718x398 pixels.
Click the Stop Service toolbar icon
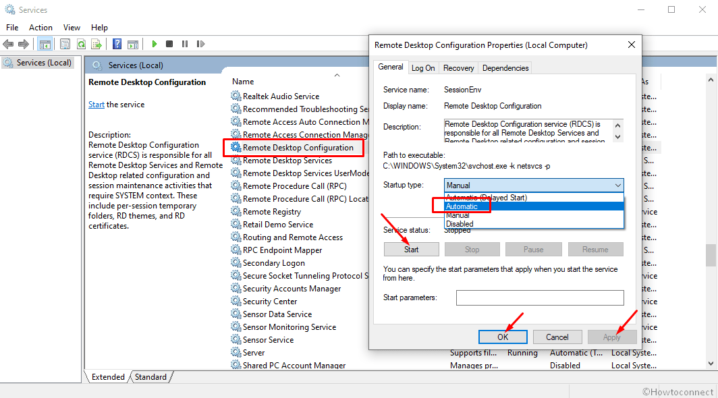pos(169,44)
